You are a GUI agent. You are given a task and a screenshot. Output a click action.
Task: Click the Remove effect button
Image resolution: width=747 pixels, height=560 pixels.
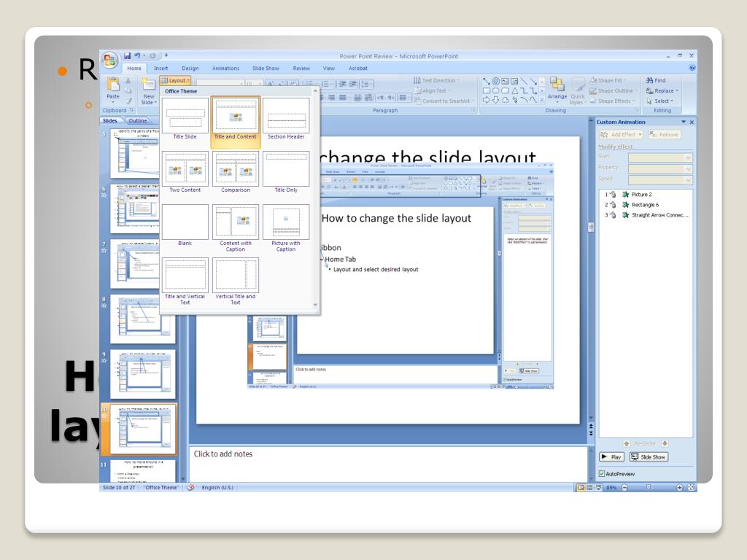coord(664,135)
